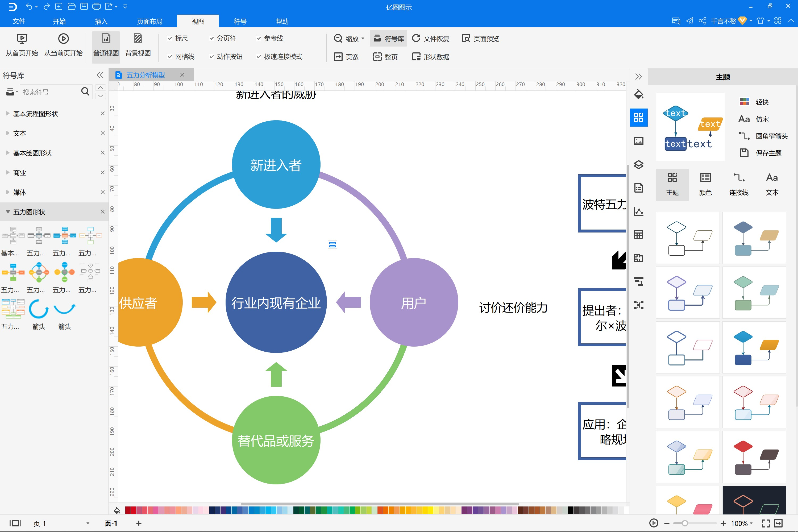The width and height of the screenshot is (798, 532).
Task: Click the table icon in right sidebar
Action: pyautogui.click(x=638, y=234)
